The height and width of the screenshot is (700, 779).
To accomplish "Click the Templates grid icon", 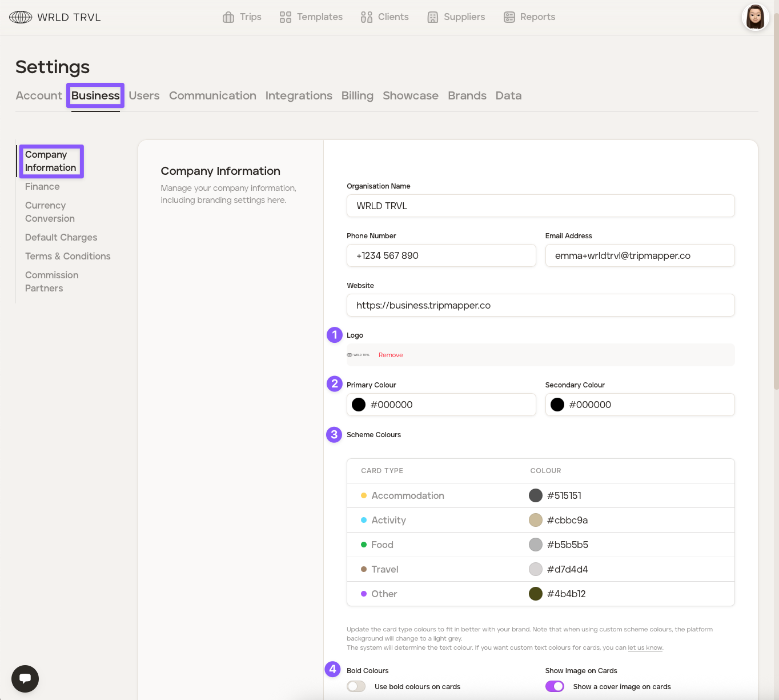I will [x=286, y=17].
